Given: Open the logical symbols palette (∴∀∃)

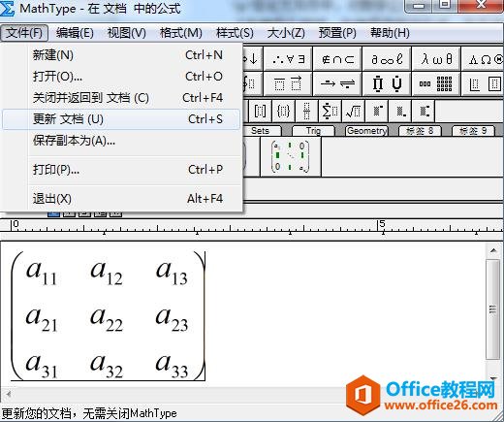Looking at the screenshot, I should [x=288, y=59].
